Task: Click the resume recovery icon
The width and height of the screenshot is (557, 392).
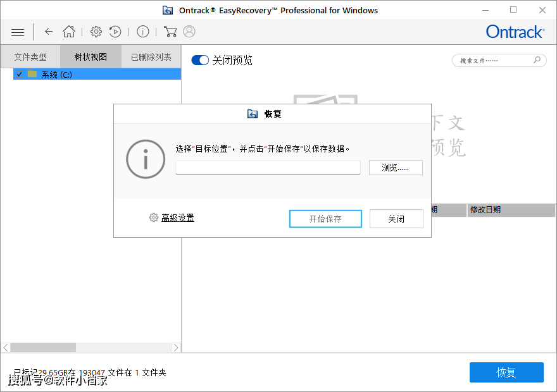Action: (x=115, y=32)
